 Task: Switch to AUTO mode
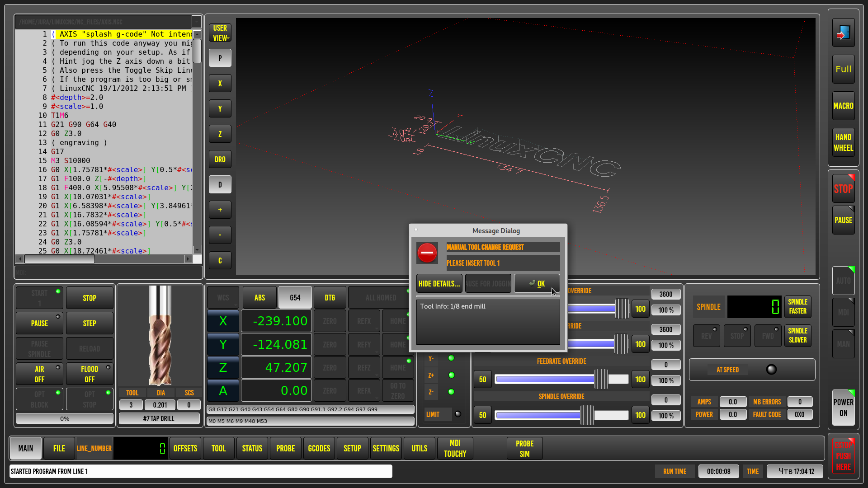[843, 281]
